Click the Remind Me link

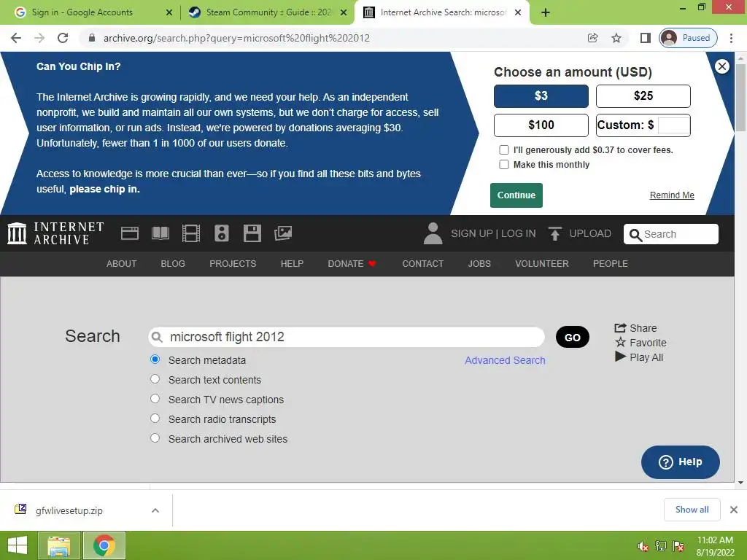pos(672,195)
